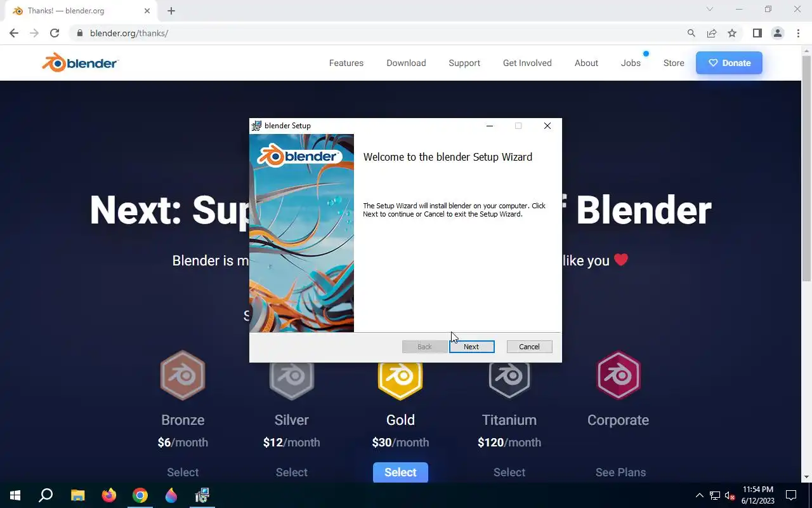Click the Corporate membership badge
Image resolution: width=812 pixels, height=508 pixels.
[619, 375]
